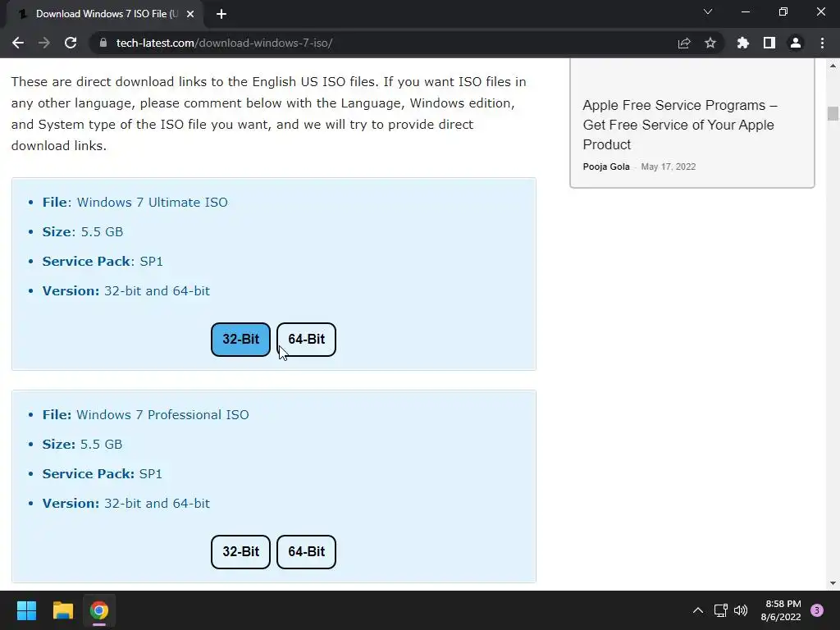Click the scrollbar down arrow

[x=833, y=583]
